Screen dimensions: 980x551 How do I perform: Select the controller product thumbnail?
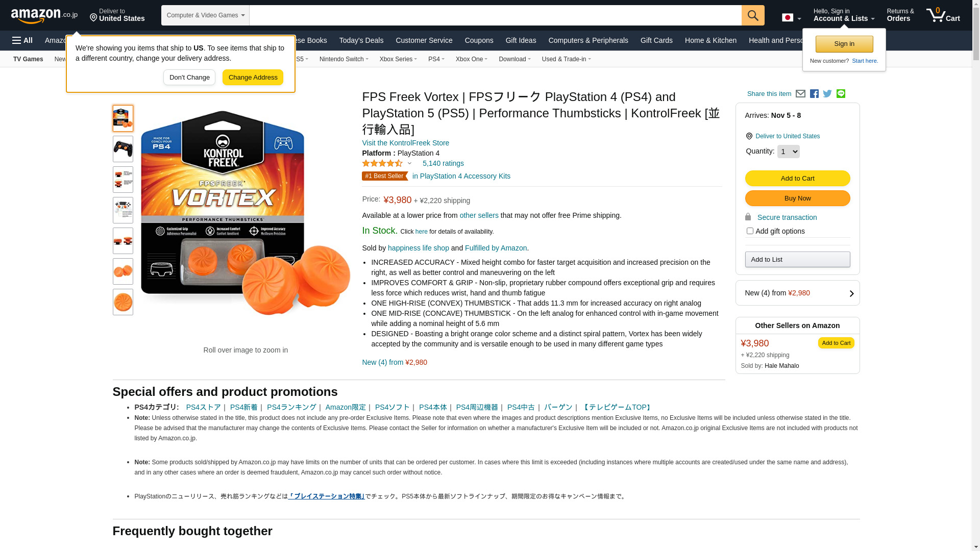(122, 149)
